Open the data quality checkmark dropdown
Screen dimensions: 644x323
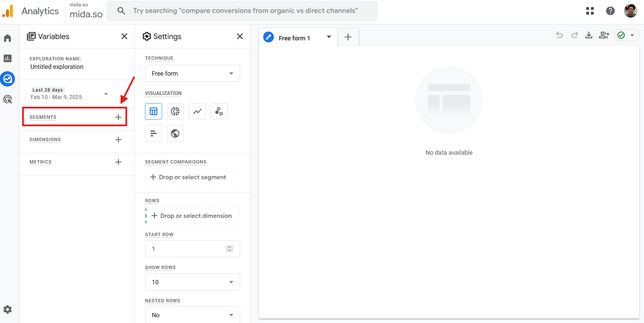coord(626,35)
